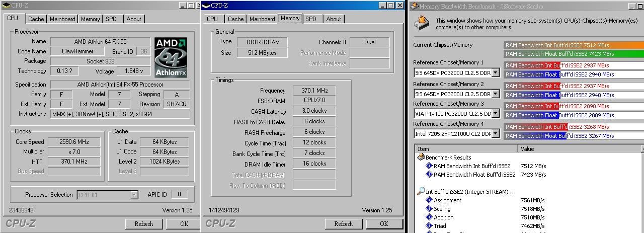Select the Memory tab in the left CPU-Z window
This screenshot has width=644, height=233.
coord(90,19)
